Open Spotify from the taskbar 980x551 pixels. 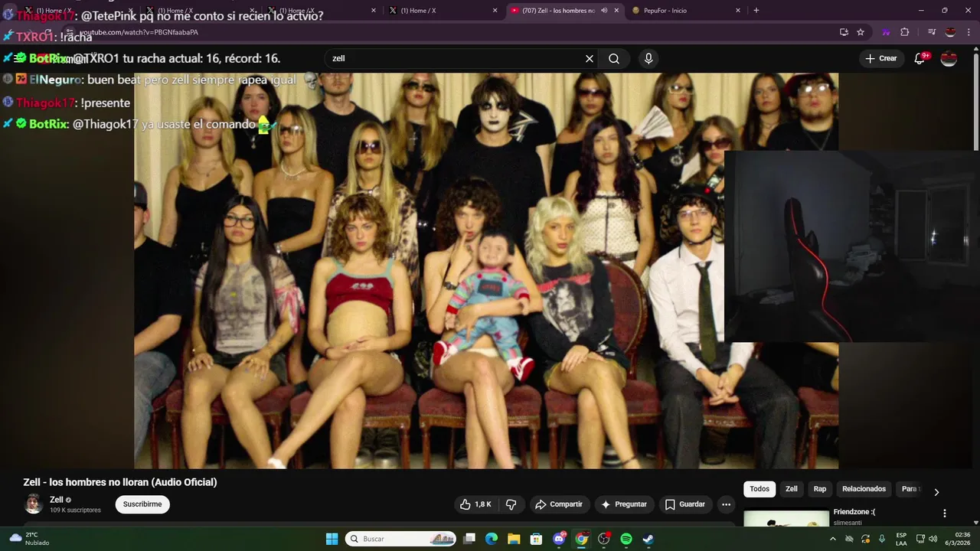[x=626, y=539]
